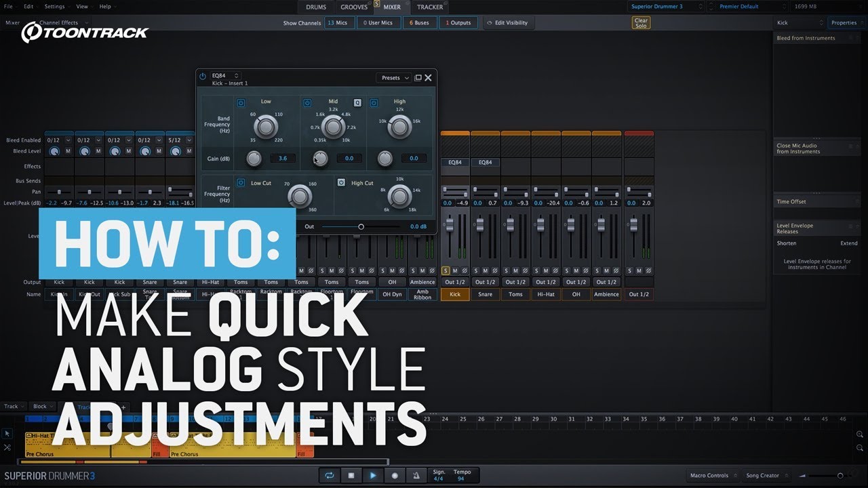Viewport: 868px width, 488px height.
Task: Click the Mid band Q button
Action: point(357,103)
